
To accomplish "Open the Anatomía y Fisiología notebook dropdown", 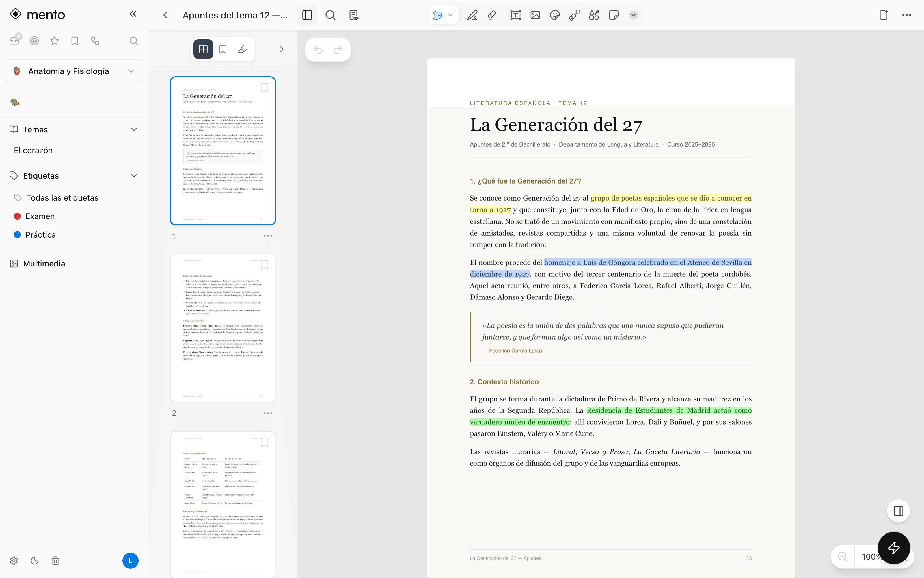I will point(74,71).
